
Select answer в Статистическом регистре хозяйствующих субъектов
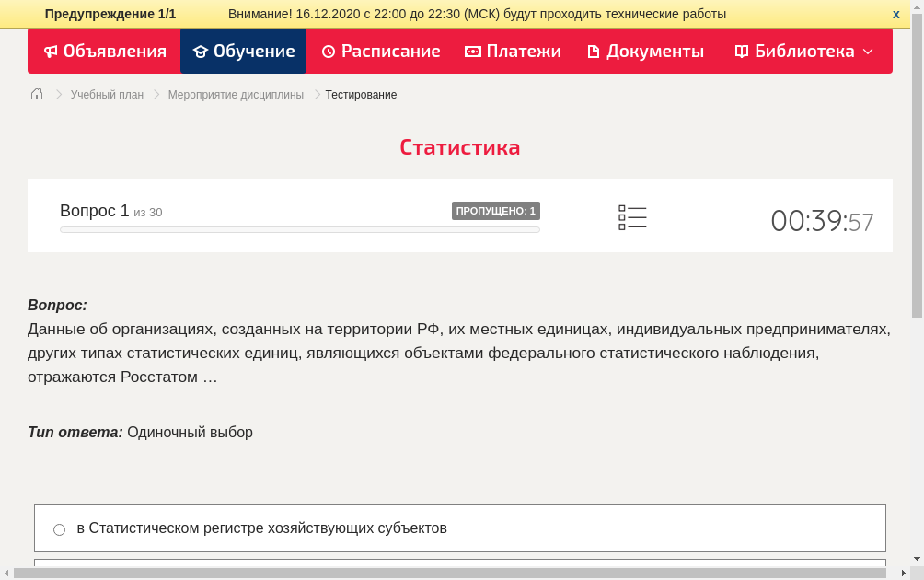pyautogui.click(x=262, y=528)
